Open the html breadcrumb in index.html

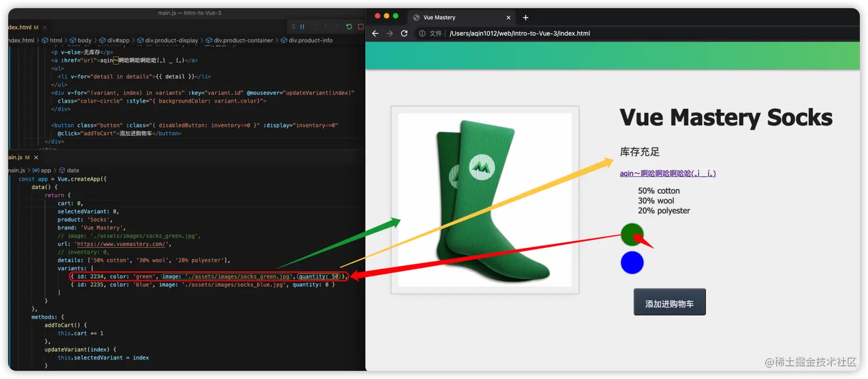[x=52, y=40]
